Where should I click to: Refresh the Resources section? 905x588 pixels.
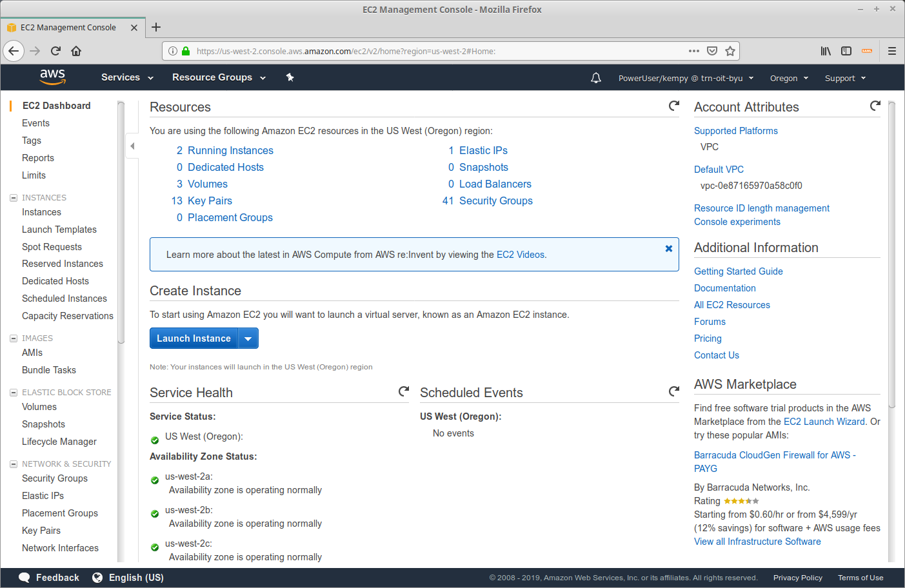coord(674,106)
